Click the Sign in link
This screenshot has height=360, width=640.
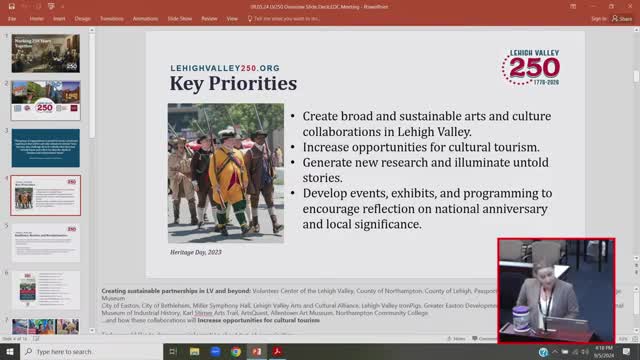pos(599,19)
